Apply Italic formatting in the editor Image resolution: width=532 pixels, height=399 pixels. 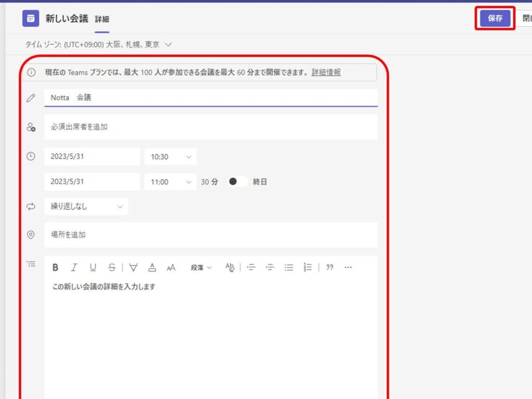click(x=74, y=268)
